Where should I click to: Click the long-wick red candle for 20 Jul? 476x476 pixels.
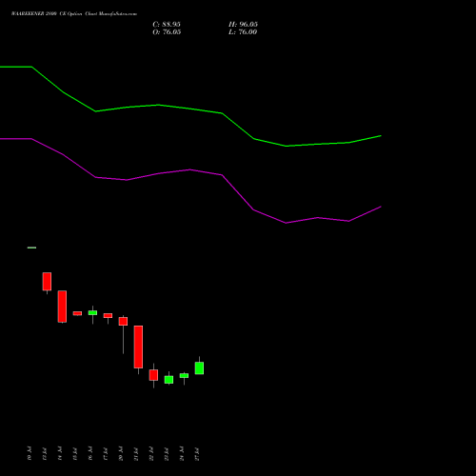(x=123, y=321)
